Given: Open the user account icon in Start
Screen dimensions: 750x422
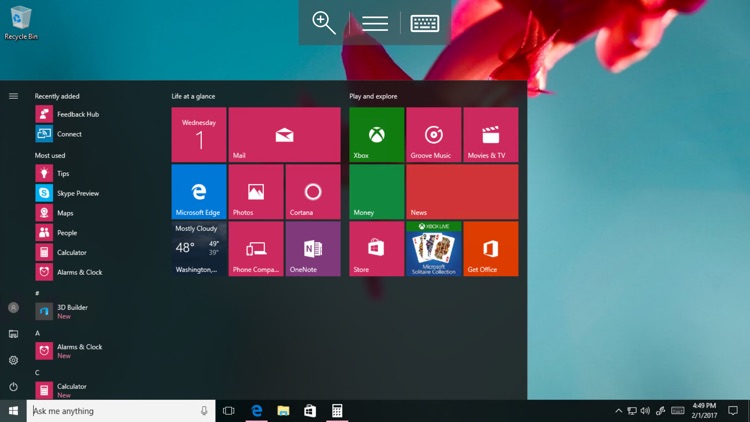Looking at the screenshot, I should pyautogui.click(x=13, y=308).
